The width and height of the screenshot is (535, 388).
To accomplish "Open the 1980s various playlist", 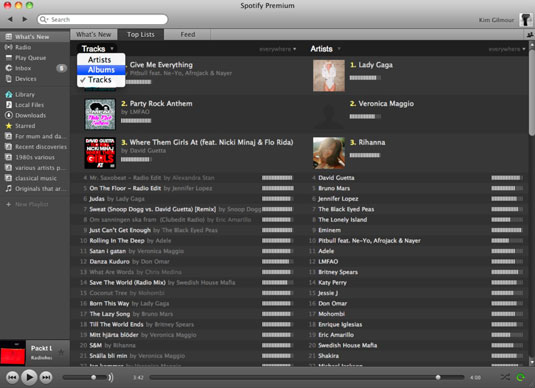I will (34, 157).
